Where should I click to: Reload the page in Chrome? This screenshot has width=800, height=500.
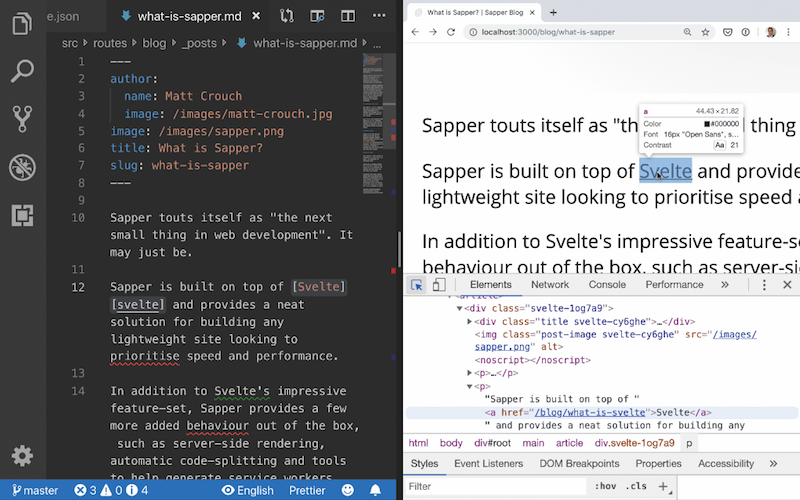click(451, 32)
